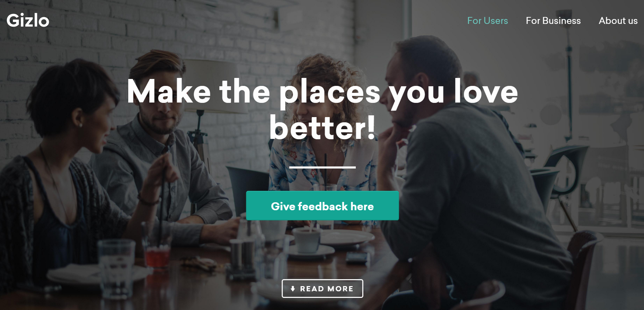Screen dimensions: 644x310
Task: Follow the For Business navigation link
Action: pos(553,21)
